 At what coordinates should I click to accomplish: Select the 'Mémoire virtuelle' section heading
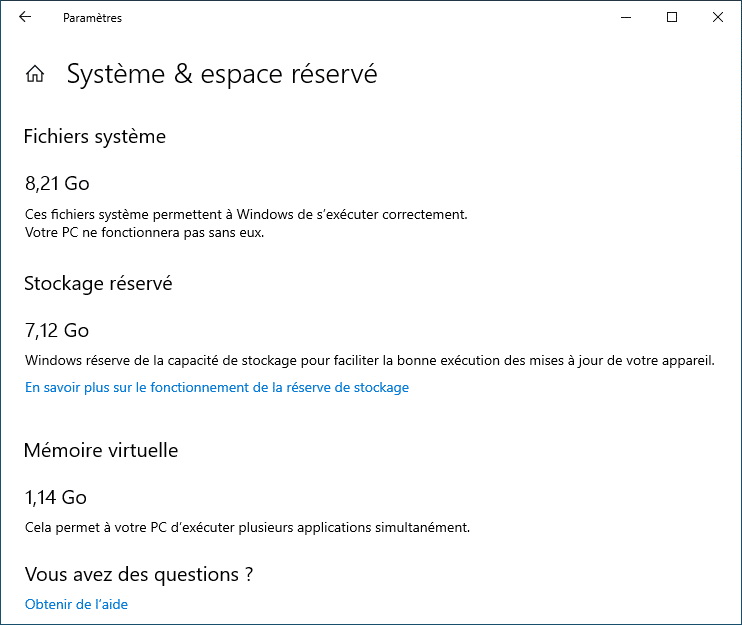click(x=101, y=451)
